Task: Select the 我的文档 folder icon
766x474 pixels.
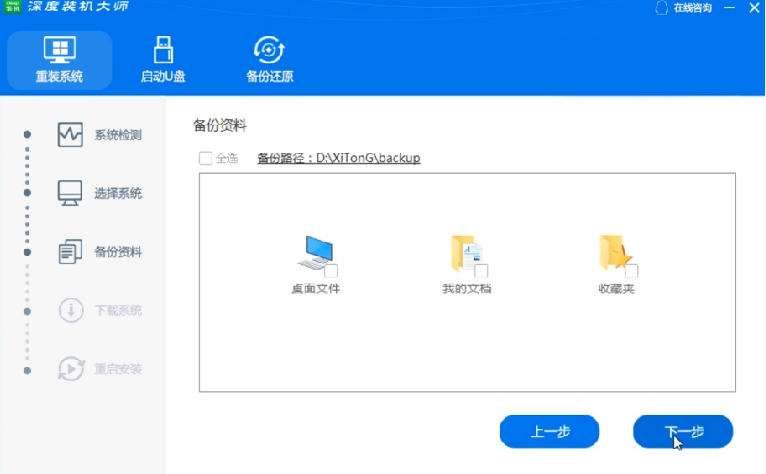Action: [467, 253]
